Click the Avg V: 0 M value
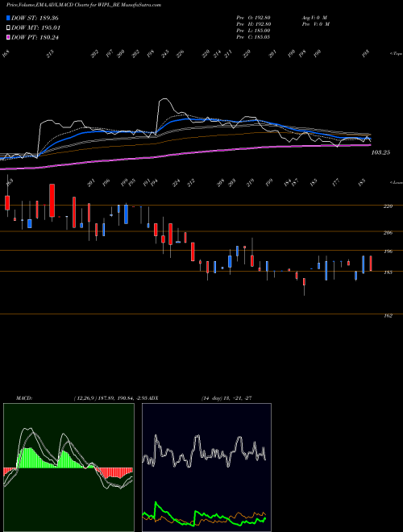The width and height of the screenshot is (403, 532). click(x=314, y=18)
